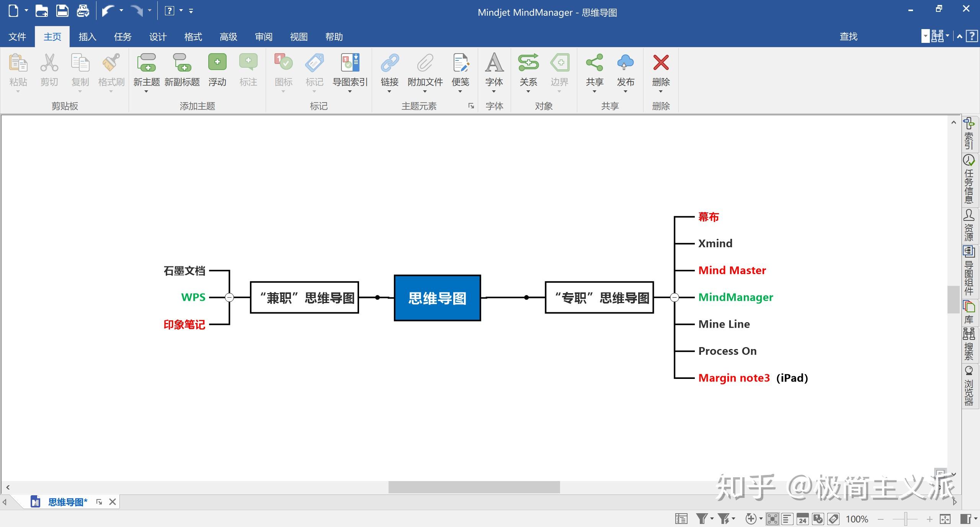Click the fit map to window icon

[945, 519]
